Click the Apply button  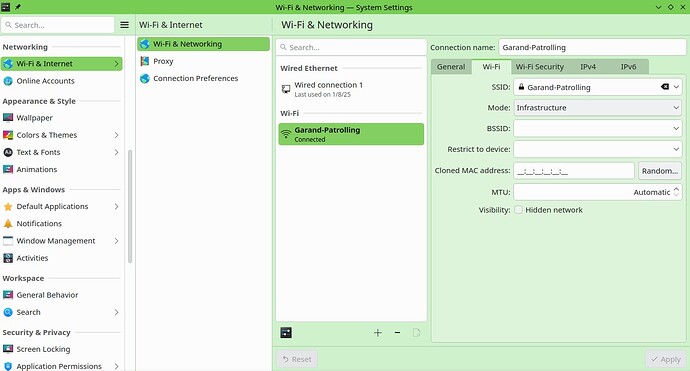(x=666, y=359)
